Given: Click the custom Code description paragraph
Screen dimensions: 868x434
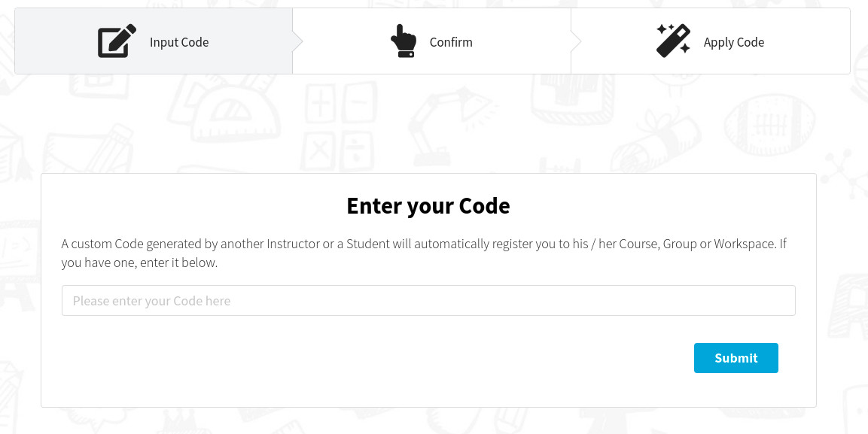Looking at the screenshot, I should coord(424,253).
